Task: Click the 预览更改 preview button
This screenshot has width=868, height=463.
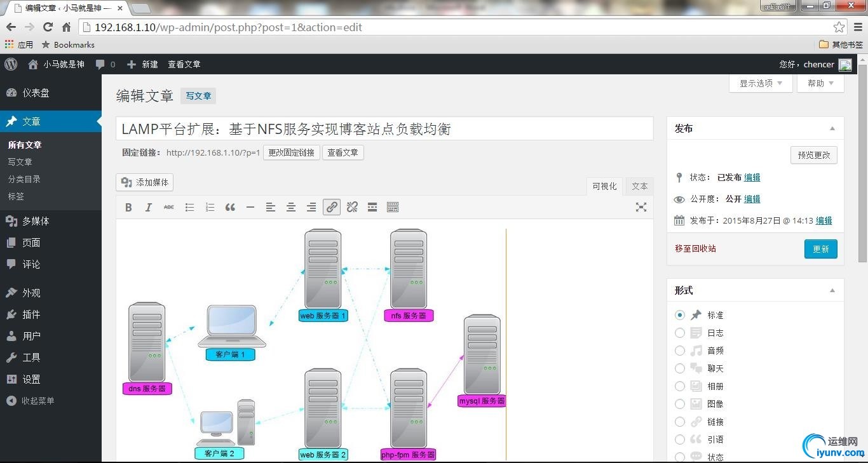Action: tap(814, 155)
